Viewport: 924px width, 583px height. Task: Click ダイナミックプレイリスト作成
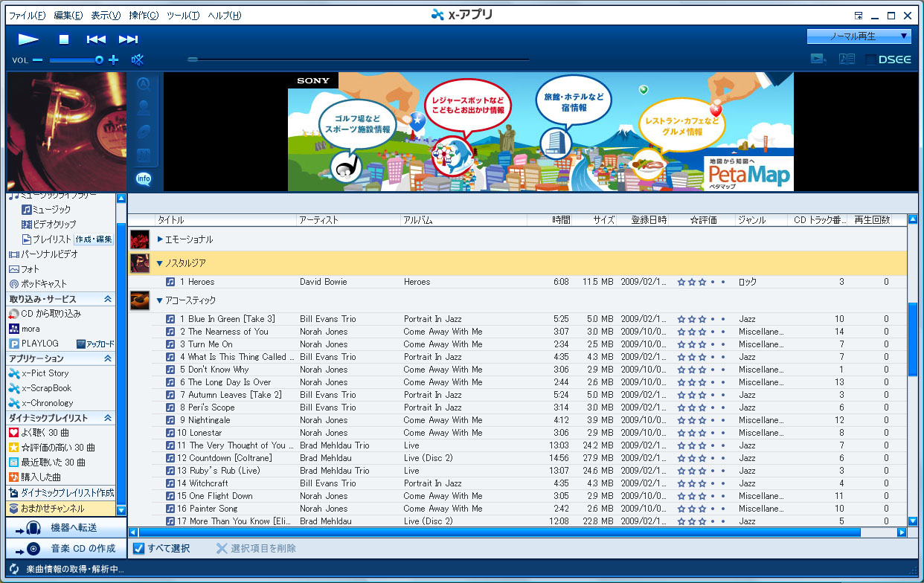pos(61,492)
